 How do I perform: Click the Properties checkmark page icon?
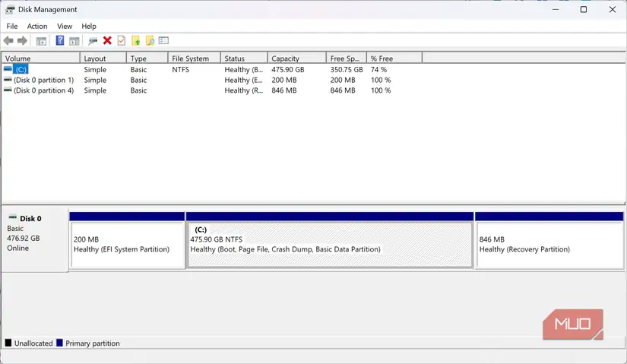pyautogui.click(x=122, y=40)
